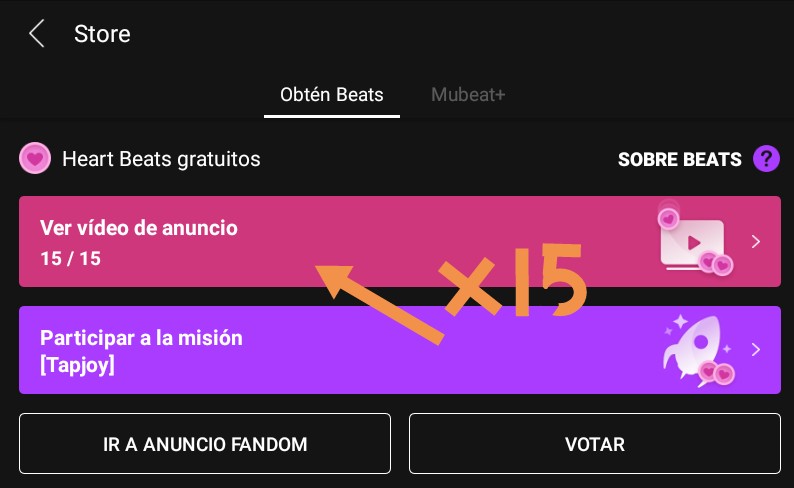The height and width of the screenshot is (488, 794).
Task: Open IR A ANUNCIO FANDOM
Action: (205, 444)
